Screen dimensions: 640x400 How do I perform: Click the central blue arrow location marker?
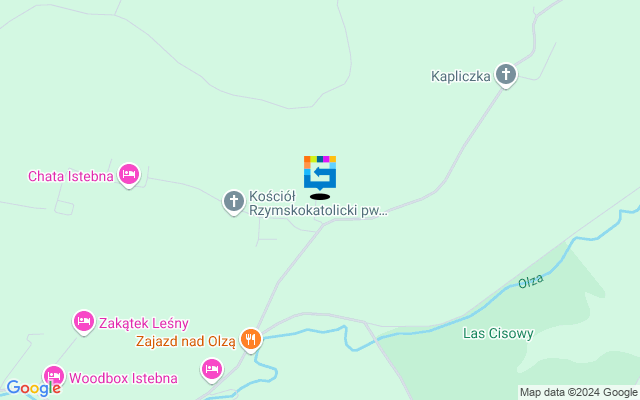coord(320,173)
